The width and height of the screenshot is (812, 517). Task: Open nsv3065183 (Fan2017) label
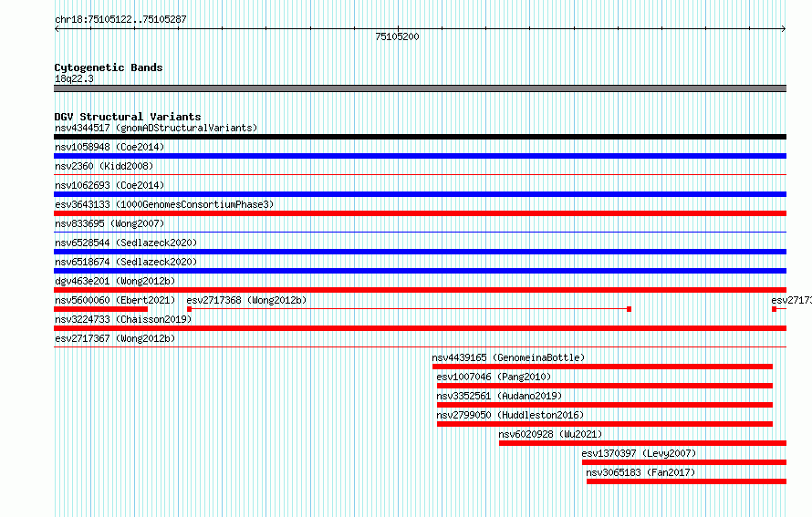coord(640,472)
